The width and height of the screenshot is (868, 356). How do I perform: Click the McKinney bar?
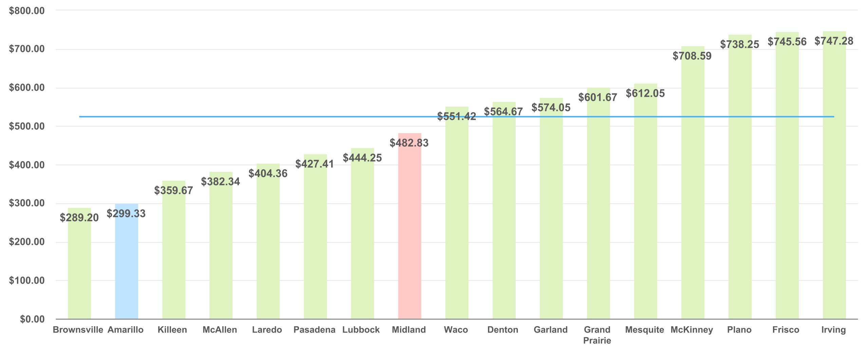[x=693, y=190]
